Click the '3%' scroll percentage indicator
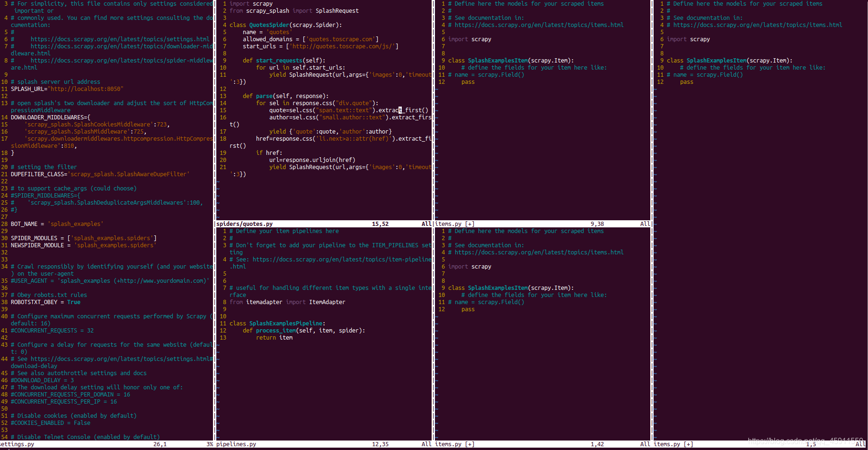Image resolution: width=868 pixels, height=450 pixels. tap(210, 444)
